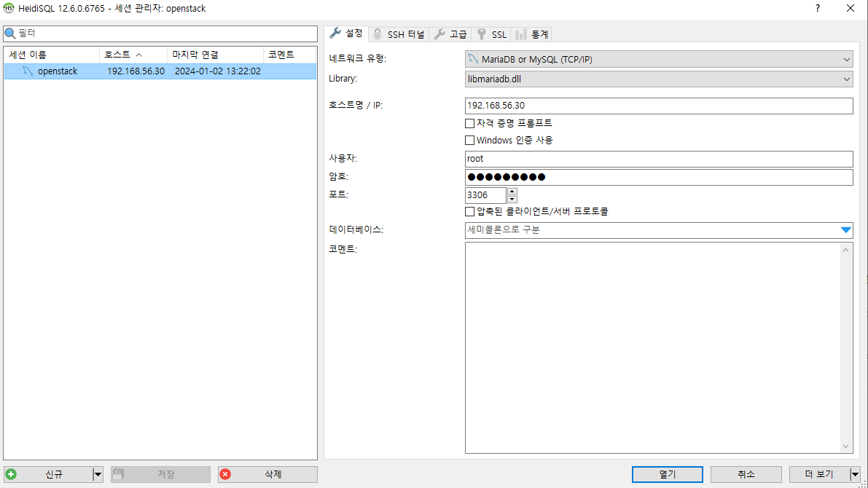Open the 신규 button dropdown arrow
Image resolution: width=868 pixels, height=488 pixels.
tap(98, 474)
